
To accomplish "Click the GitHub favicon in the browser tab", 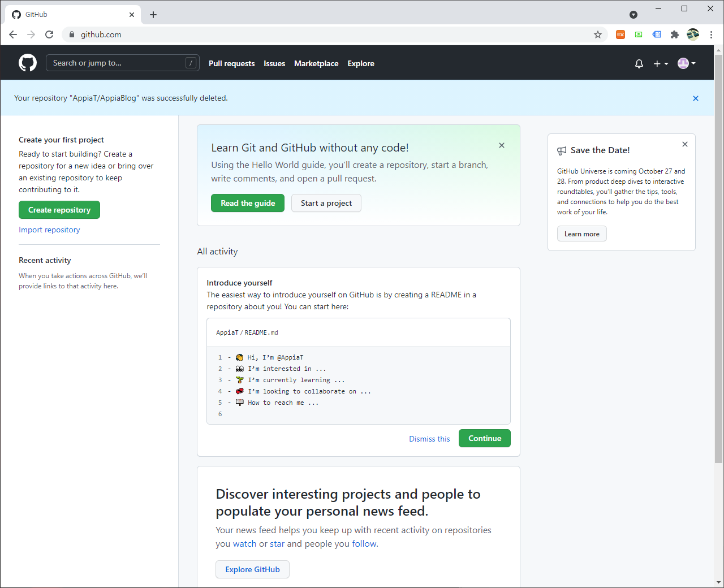I will [x=16, y=15].
